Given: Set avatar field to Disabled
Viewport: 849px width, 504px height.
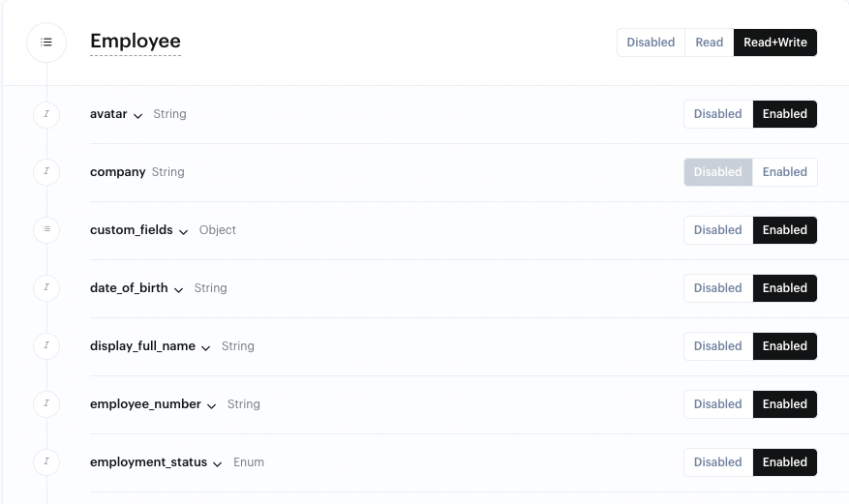Looking at the screenshot, I should [717, 114].
